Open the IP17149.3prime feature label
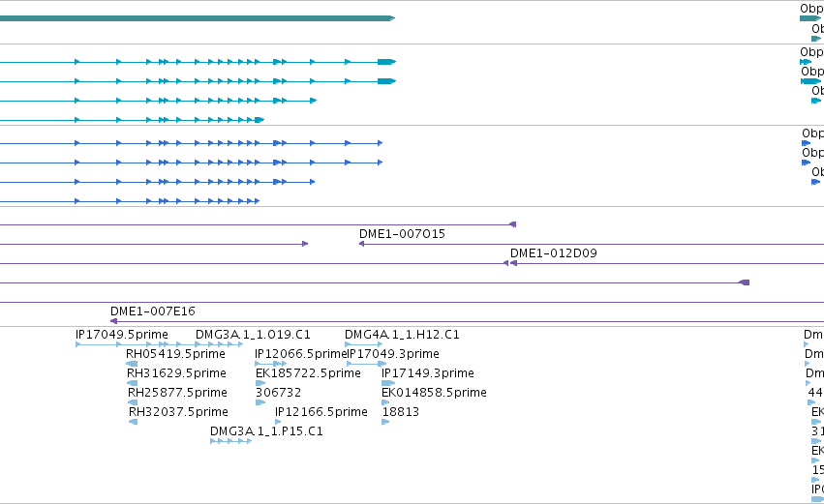 428,373
